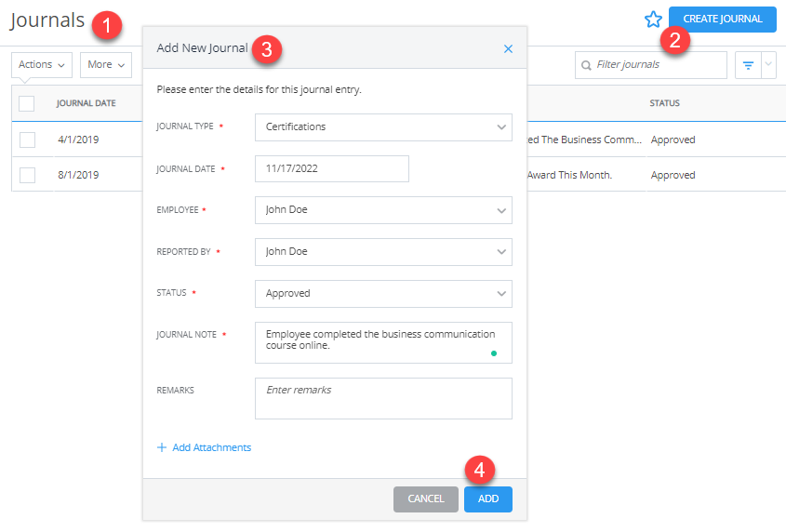Image resolution: width=786 pixels, height=532 pixels.
Task: Click the Create Journal button
Action: tap(723, 19)
